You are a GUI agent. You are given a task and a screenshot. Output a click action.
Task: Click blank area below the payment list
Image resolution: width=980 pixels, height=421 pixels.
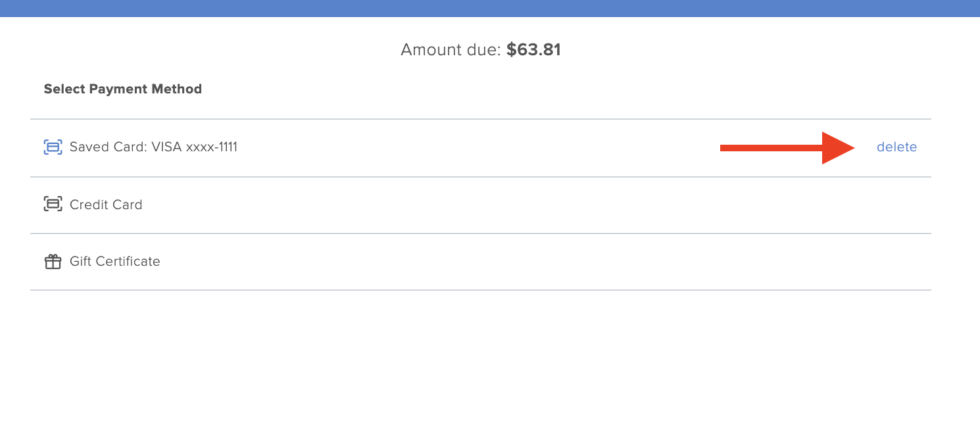(x=490, y=355)
